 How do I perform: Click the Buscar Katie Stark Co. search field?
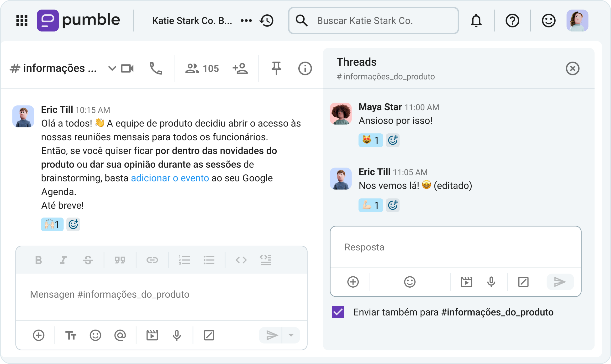(x=374, y=21)
